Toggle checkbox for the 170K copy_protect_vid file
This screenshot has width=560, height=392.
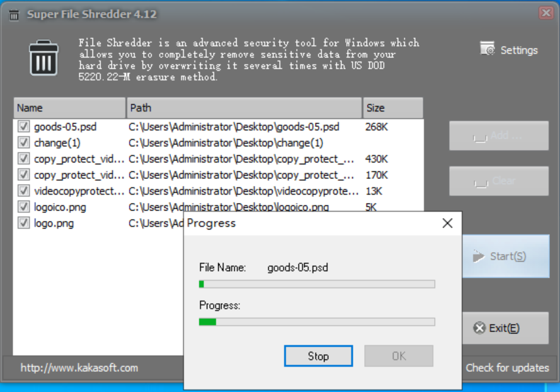[x=23, y=175]
